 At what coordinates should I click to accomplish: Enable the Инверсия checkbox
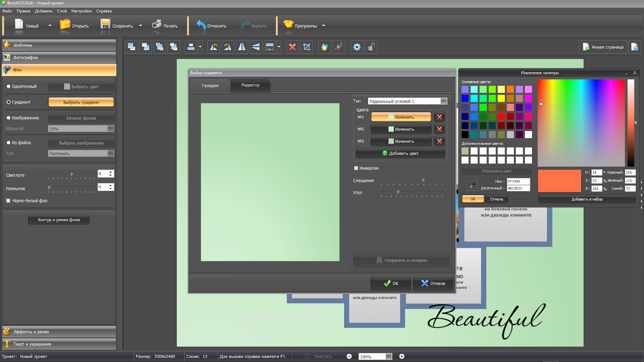[356, 168]
